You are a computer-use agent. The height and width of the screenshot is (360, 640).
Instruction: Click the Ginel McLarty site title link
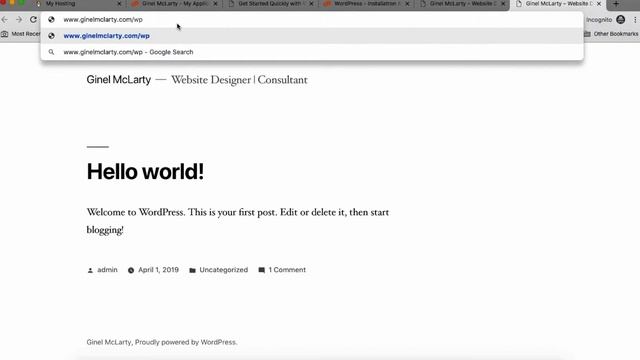119,80
